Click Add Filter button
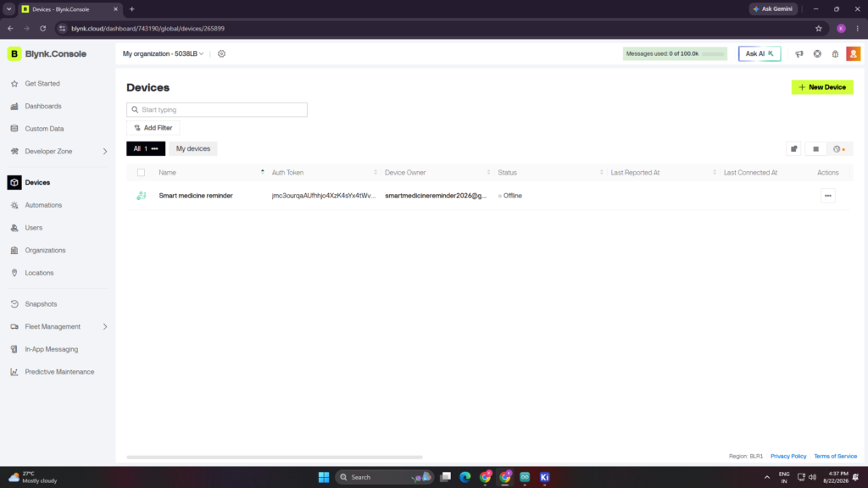The width and height of the screenshot is (868, 488). (x=153, y=128)
